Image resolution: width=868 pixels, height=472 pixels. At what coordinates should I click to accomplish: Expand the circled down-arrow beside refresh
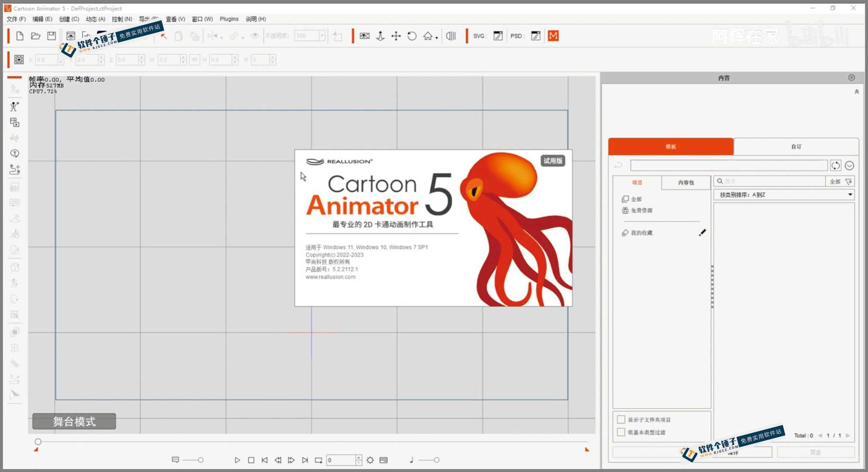point(849,165)
